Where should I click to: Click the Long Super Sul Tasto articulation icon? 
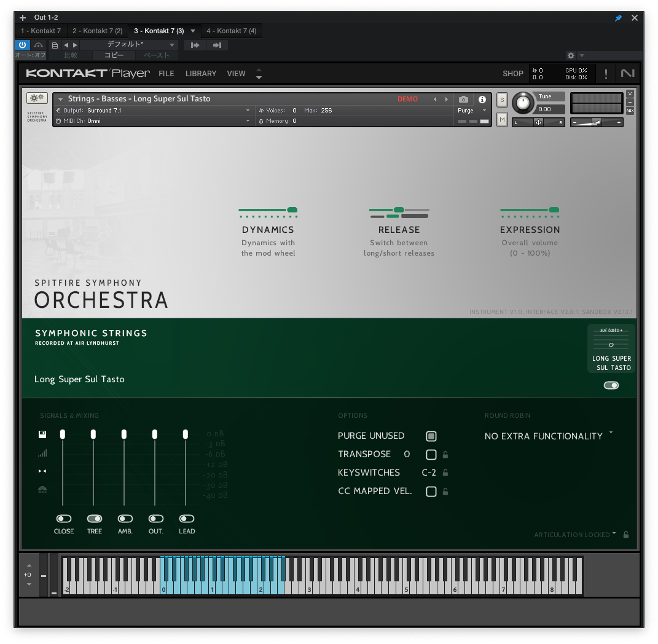coord(611,348)
